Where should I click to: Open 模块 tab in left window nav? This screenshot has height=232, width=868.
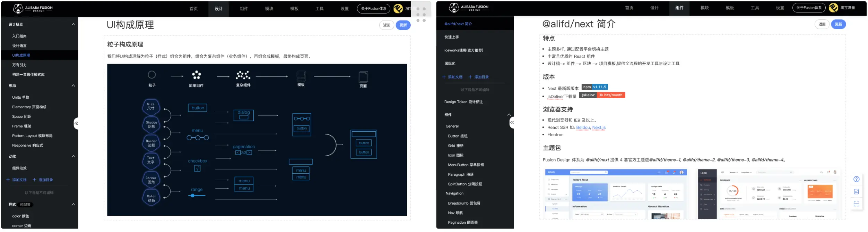pos(269,9)
